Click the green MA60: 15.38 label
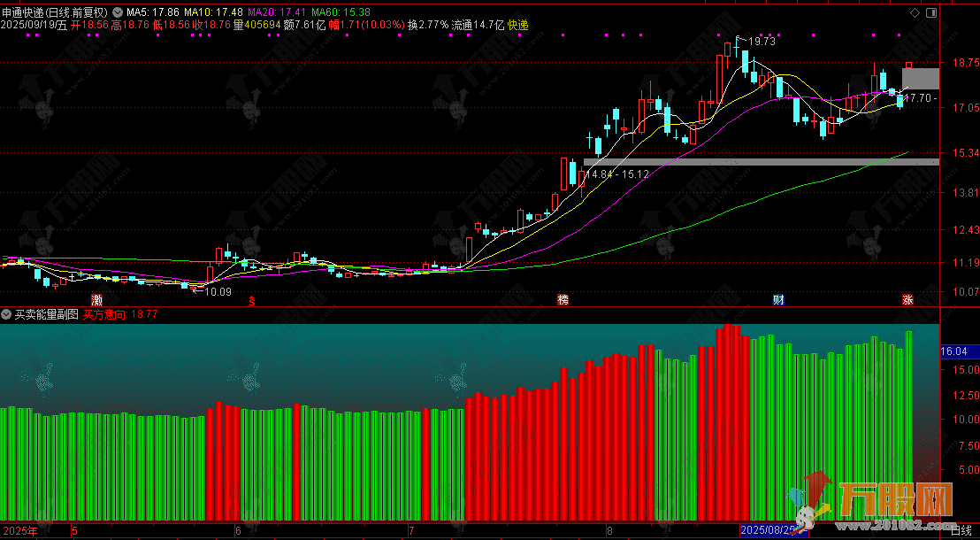This screenshot has height=540, width=980. 341,12
